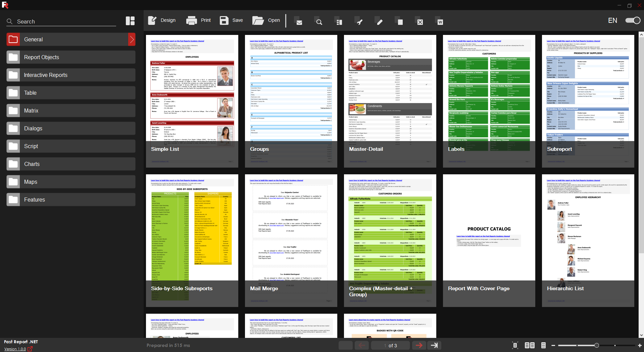Select the General category
Screen dimensions: 644x352
[71, 39]
